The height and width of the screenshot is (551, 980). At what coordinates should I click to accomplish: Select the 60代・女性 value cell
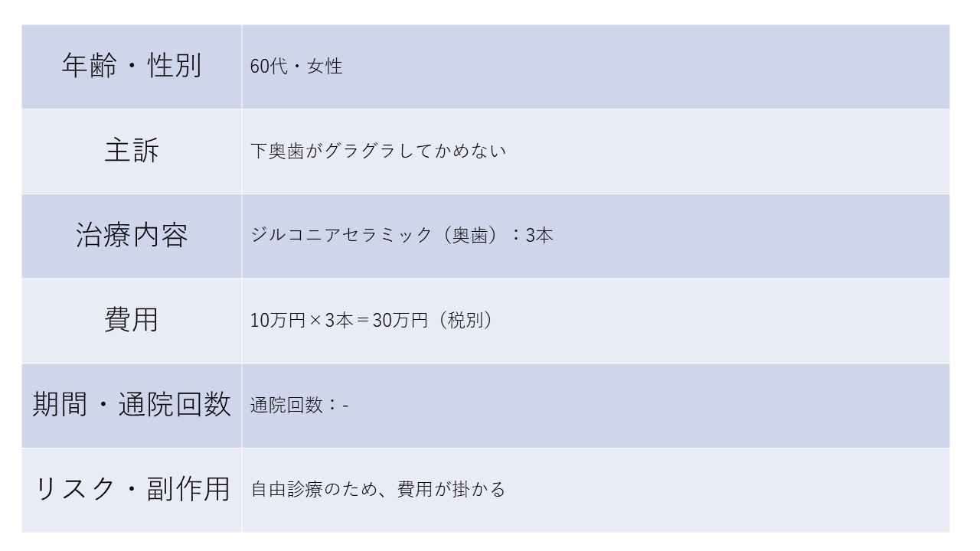coord(296,67)
